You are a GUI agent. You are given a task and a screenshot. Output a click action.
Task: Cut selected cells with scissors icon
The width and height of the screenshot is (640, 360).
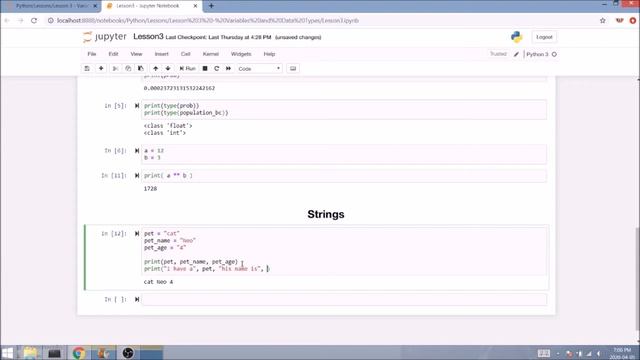tap(116, 69)
